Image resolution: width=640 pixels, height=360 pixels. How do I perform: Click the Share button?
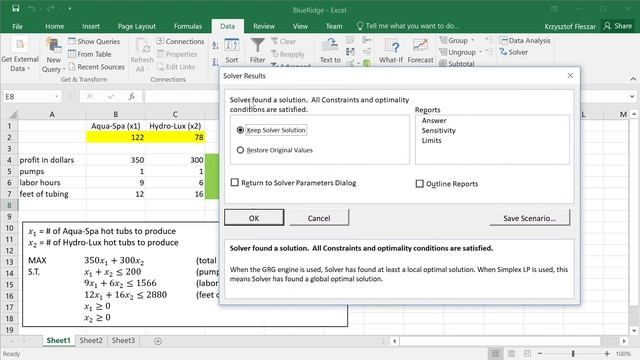point(618,26)
